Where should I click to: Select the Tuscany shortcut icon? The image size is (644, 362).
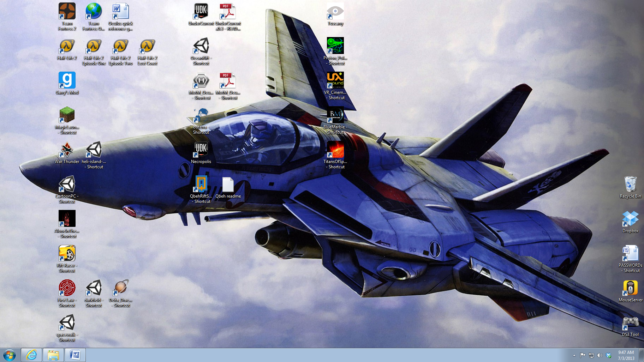[335, 12]
